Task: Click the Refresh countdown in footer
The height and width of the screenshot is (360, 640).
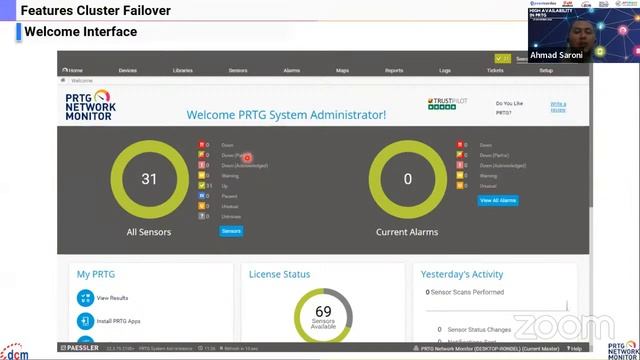Action: pos(239,349)
